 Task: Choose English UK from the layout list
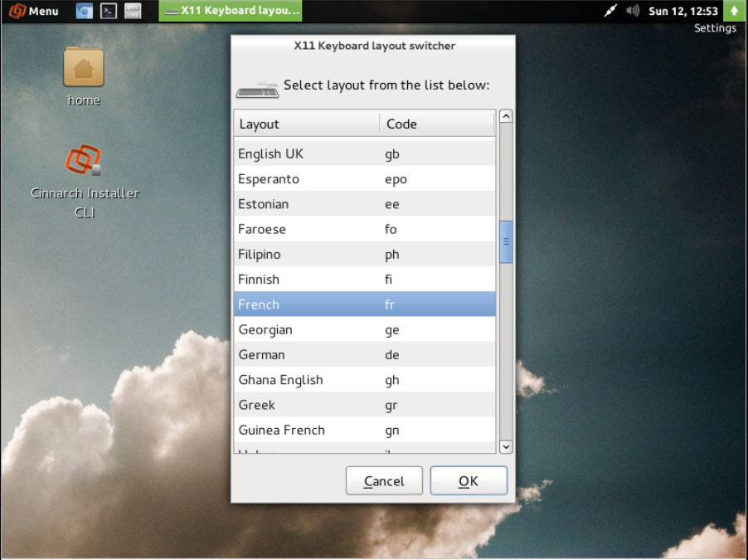tap(364, 153)
